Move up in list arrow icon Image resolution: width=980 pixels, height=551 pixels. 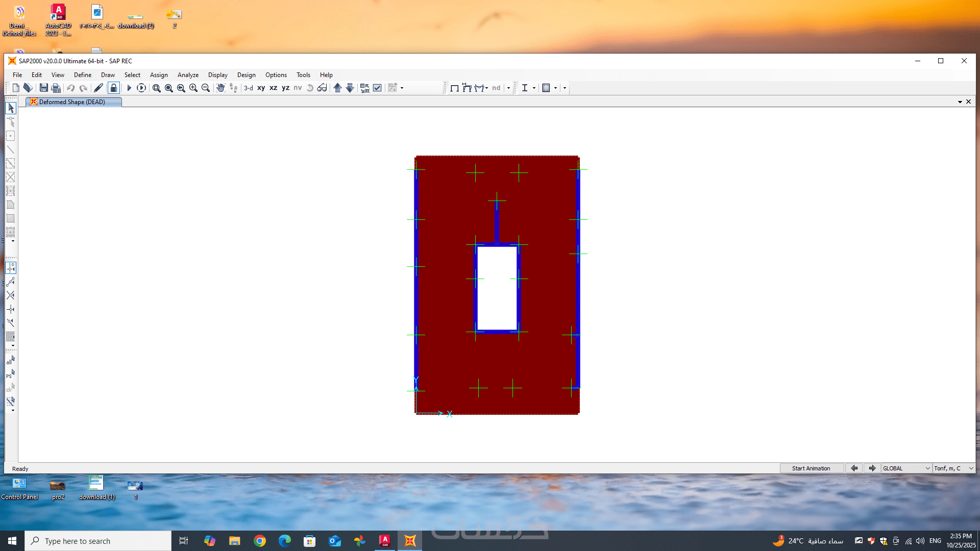pos(337,88)
